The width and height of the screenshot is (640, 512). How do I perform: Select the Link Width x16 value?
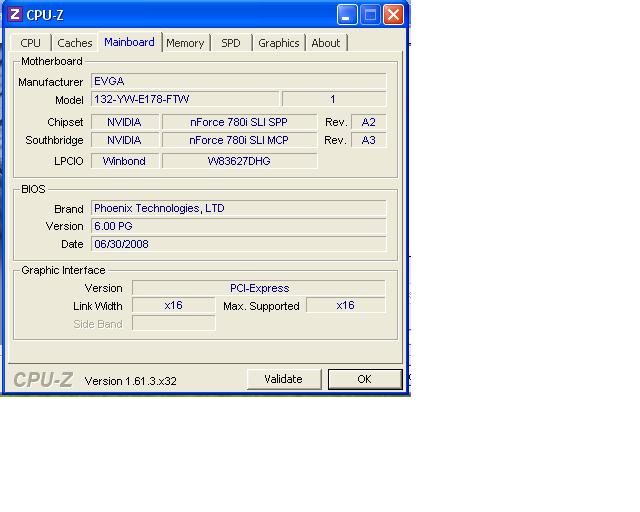click(x=173, y=305)
